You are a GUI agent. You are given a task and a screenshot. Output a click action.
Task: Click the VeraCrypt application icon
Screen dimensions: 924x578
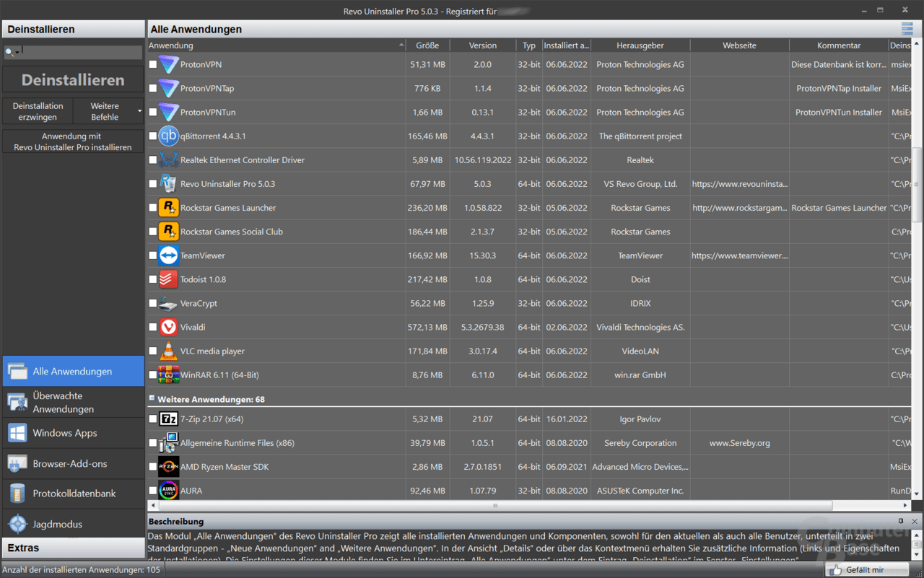click(168, 303)
